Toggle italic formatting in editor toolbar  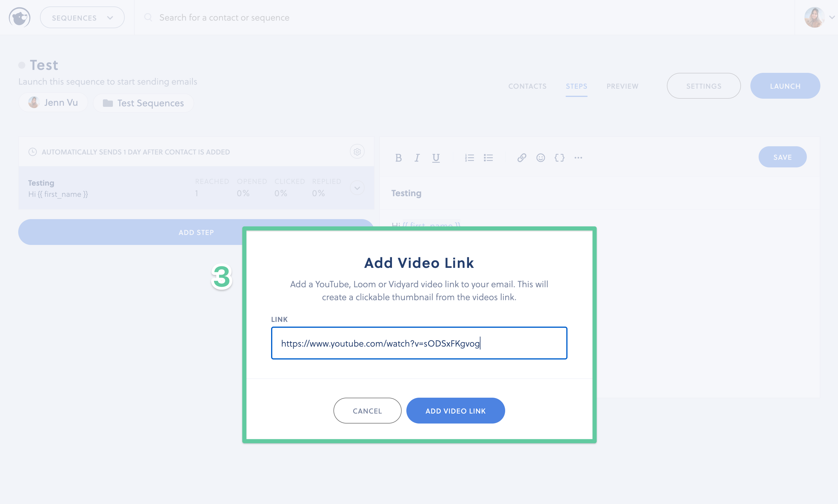[417, 158]
